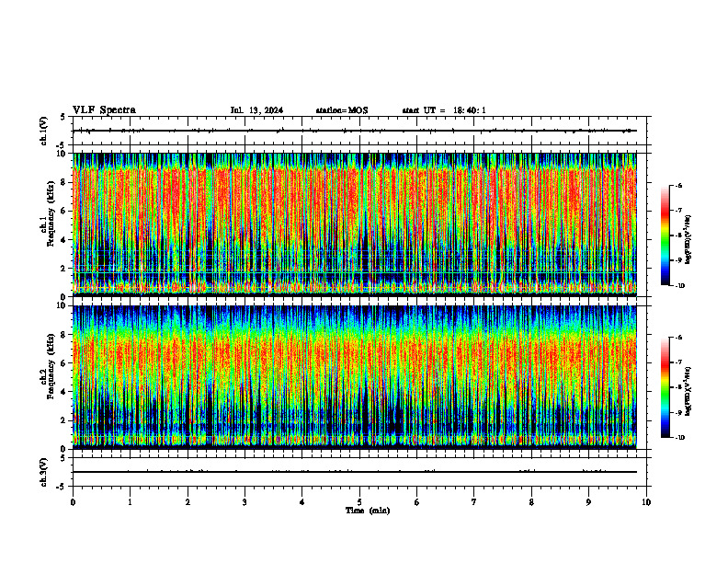Viewport: 728px width, 563px height.
Task: Click the ch.1 voltage waveform trace
Action: (x=355, y=131)
